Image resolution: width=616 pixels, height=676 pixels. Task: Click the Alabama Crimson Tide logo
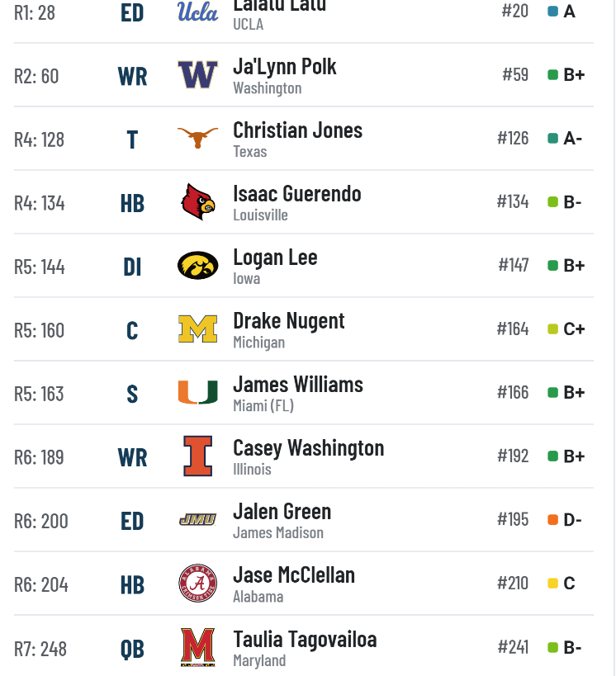tap(197, 584)
